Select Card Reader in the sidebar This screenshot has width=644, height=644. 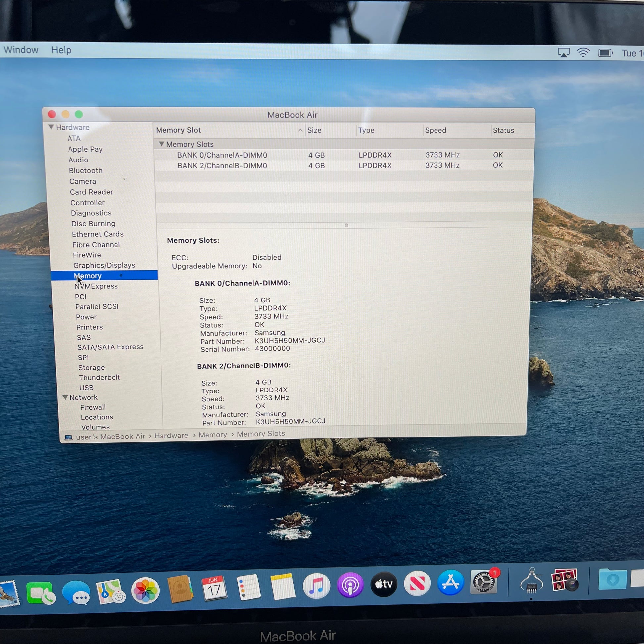point(91,192)
